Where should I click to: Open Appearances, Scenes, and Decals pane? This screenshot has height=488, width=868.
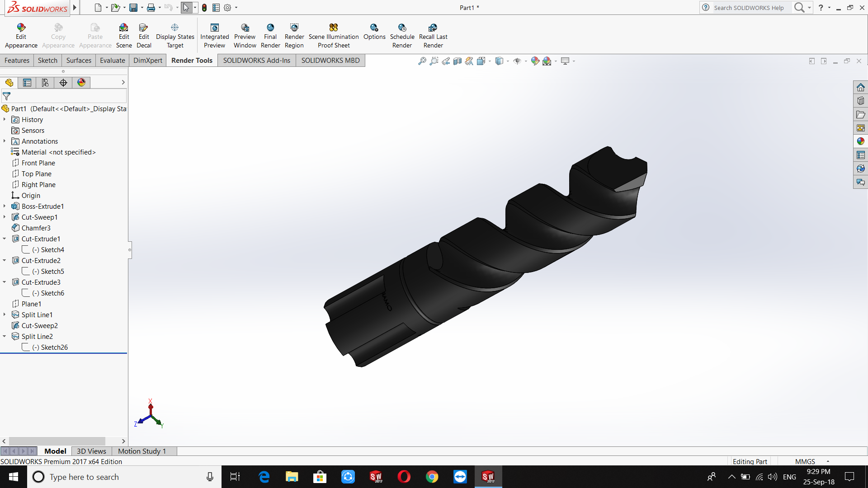coord(860,141)
